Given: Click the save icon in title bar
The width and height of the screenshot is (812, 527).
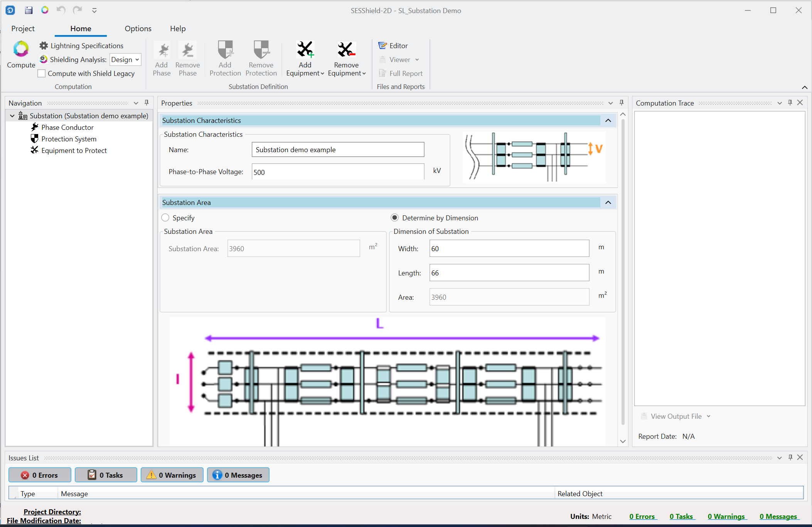Looking at the screenshot, I should point(29,10).
